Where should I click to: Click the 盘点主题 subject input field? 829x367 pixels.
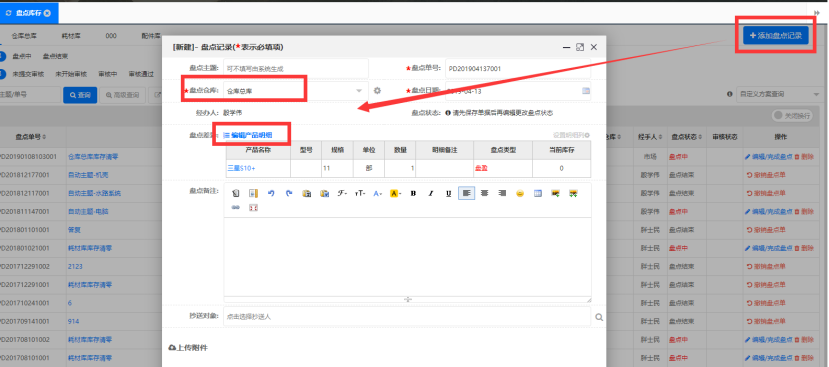[296, 69]
